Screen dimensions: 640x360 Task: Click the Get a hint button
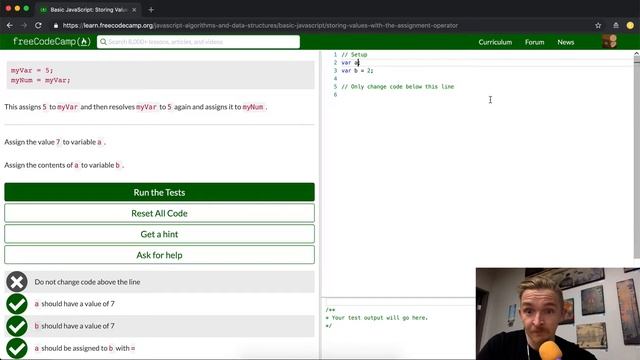pos(159,234)
